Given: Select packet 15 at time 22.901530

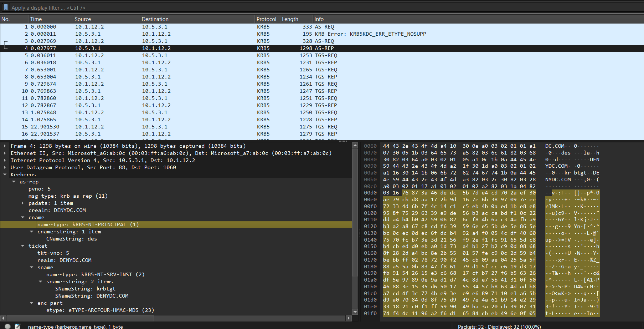Looking at the screenshot, I should [322, 127].
